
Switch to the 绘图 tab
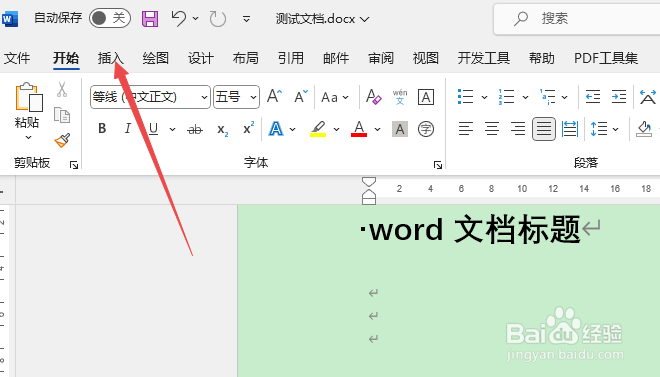156,58
